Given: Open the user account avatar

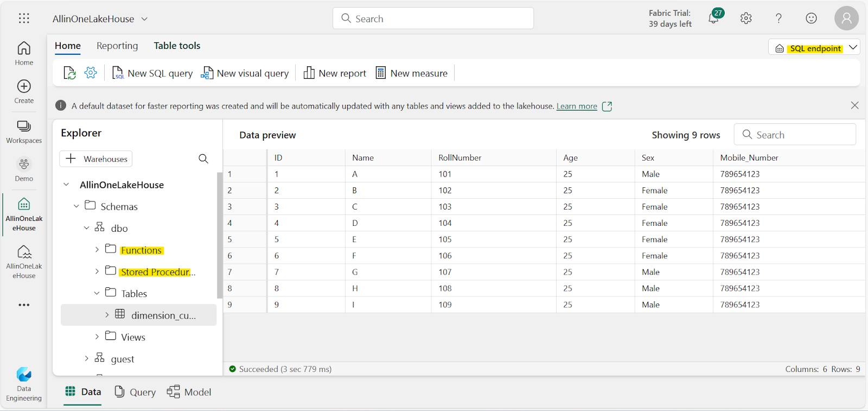Looking at the screenshot, I should [846, 18].
